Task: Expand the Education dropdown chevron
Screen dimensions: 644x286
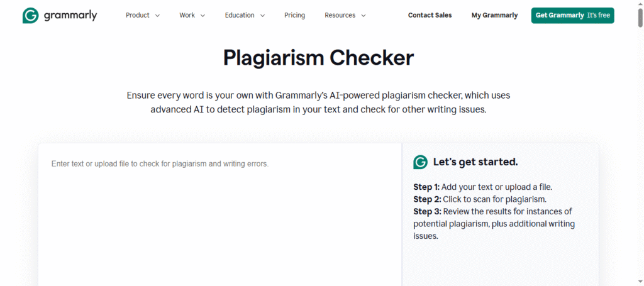Action: (x=262, y=16)
